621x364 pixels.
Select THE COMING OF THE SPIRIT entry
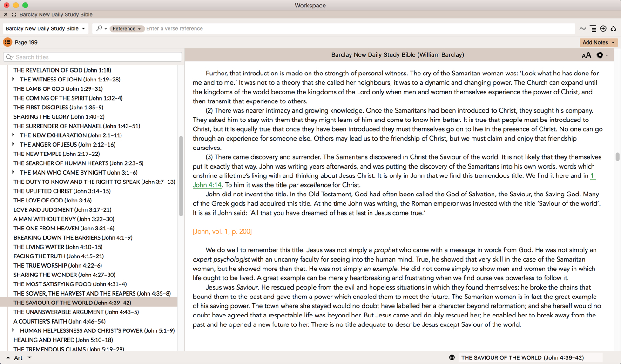(x=68, y=98)
